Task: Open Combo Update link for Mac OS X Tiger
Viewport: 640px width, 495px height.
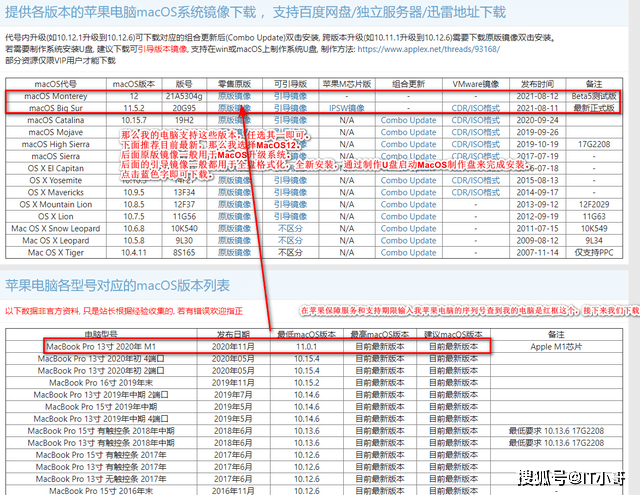Action: click(x=408, y=253)
